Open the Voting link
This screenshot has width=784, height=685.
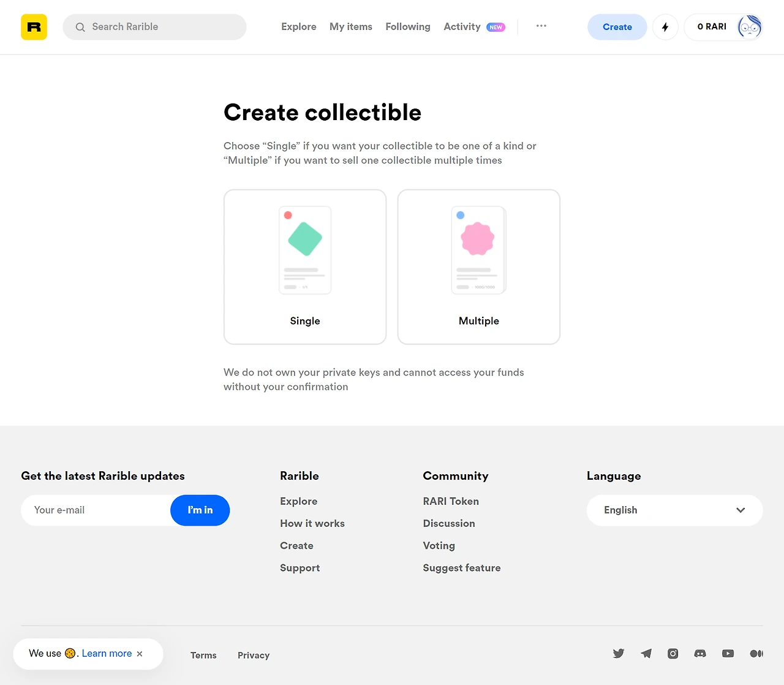pos(439,545)
